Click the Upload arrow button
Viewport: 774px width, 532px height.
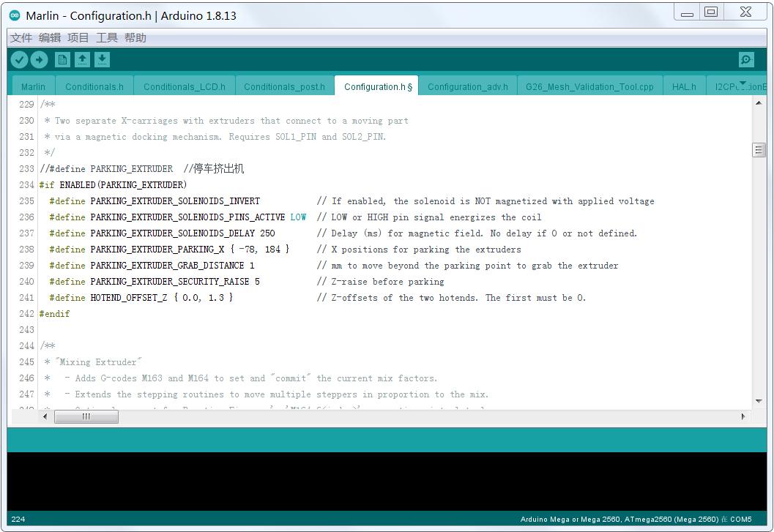click(x=40, y=60)
